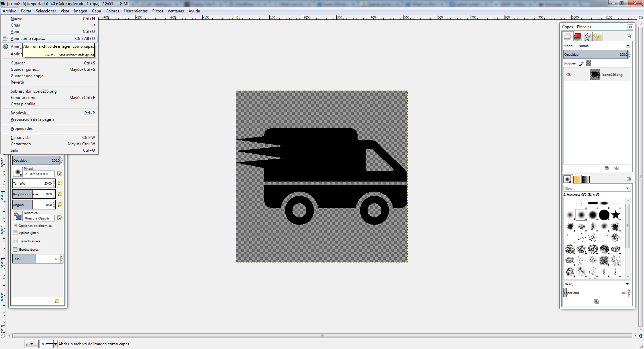The height and width of the screenshot is (349, 644).
Task: Open the Channels tab with stacked colored layers icon
Action: (x=577, y=37)
